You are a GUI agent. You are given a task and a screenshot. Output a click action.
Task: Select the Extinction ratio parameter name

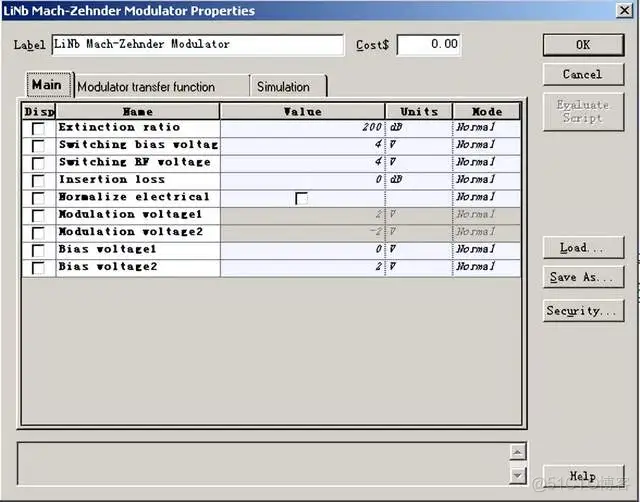tap(138, 128)
